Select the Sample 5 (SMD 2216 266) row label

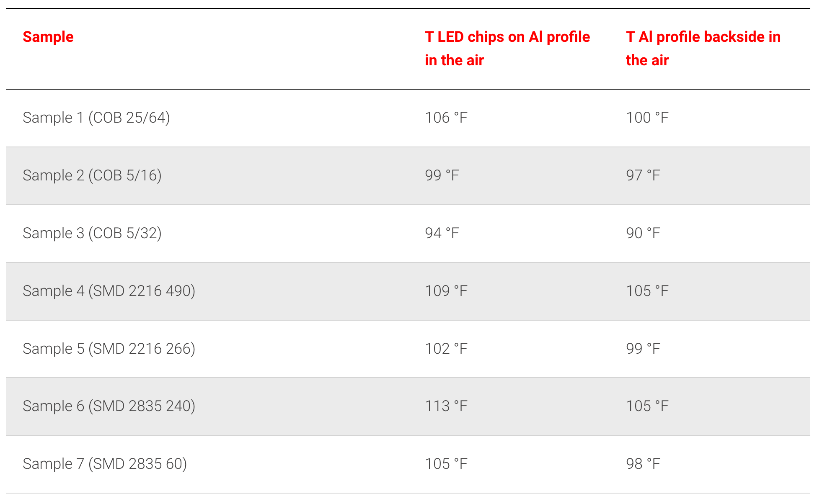tap(109, 349)
